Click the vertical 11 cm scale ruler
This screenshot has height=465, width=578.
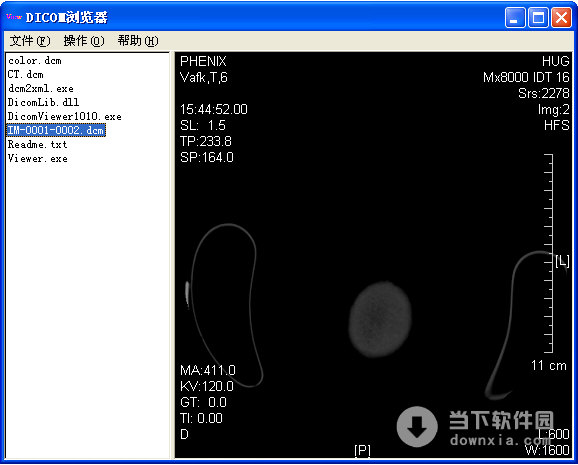click(549, 254)
